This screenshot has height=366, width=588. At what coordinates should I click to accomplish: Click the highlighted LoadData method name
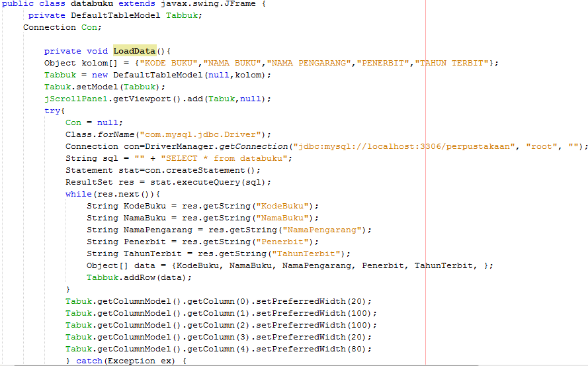(135, 51)
